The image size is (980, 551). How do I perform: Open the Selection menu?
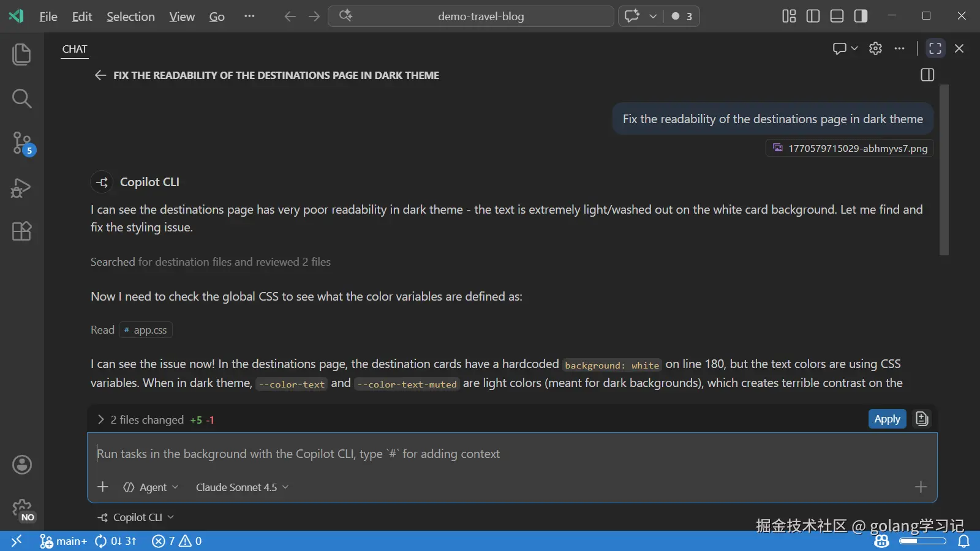pos(130,17)
